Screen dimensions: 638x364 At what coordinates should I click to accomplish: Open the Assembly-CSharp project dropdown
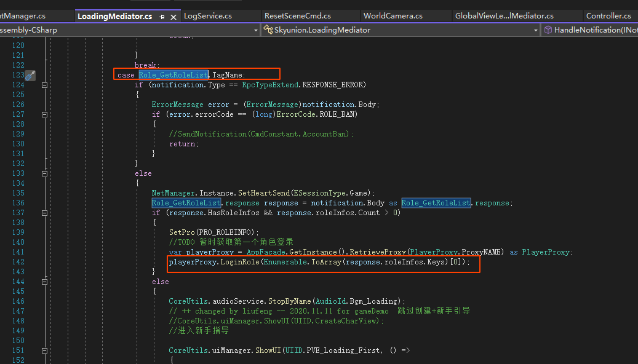pyautogui.click(x=256, y=30)
